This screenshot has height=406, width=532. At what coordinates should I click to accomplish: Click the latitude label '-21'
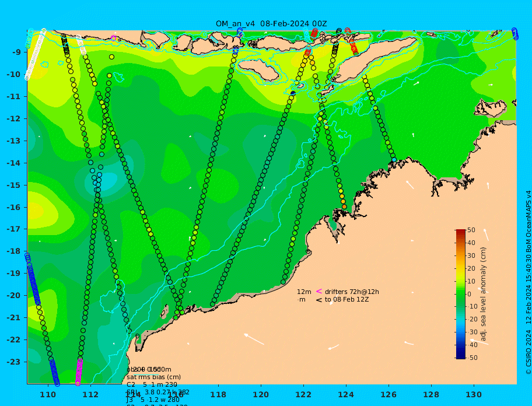pyautogui.click(x=14, y=317)
